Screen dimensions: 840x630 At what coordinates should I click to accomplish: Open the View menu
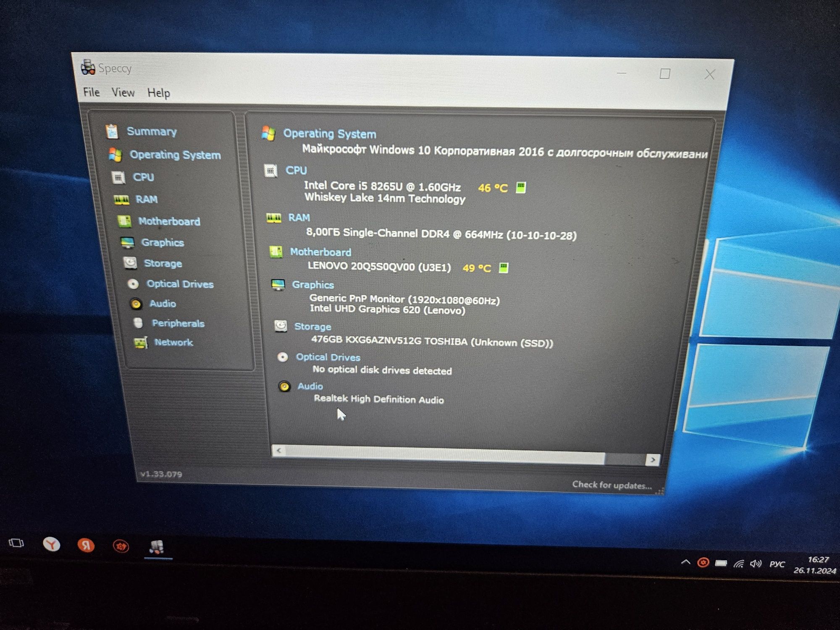(123, 92)
